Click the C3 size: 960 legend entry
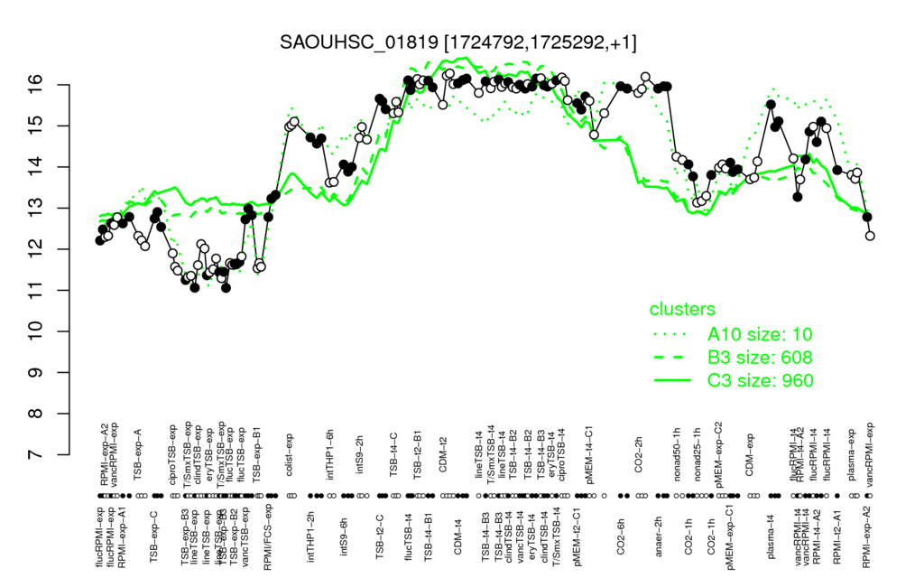Image resolution: width=924 pixels, height=578 pixels. (760, 380)
